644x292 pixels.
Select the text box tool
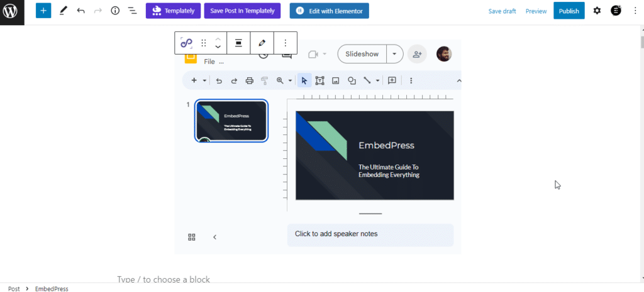tap(319, 81)
